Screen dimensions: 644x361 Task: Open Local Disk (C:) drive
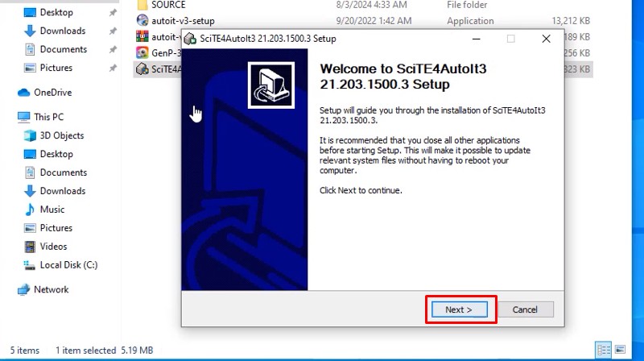coord(68,265)
